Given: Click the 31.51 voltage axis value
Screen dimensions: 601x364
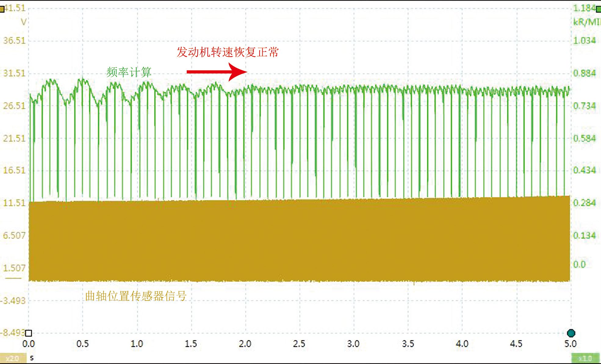Looking at the screenshot, I should pyautogui.click(x=14, y=73).
